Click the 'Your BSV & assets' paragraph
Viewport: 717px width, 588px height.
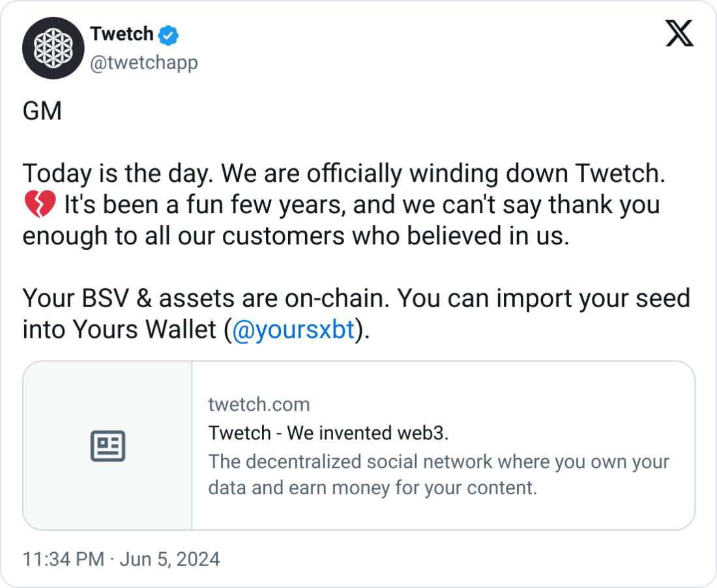click(x=356, y=314)
